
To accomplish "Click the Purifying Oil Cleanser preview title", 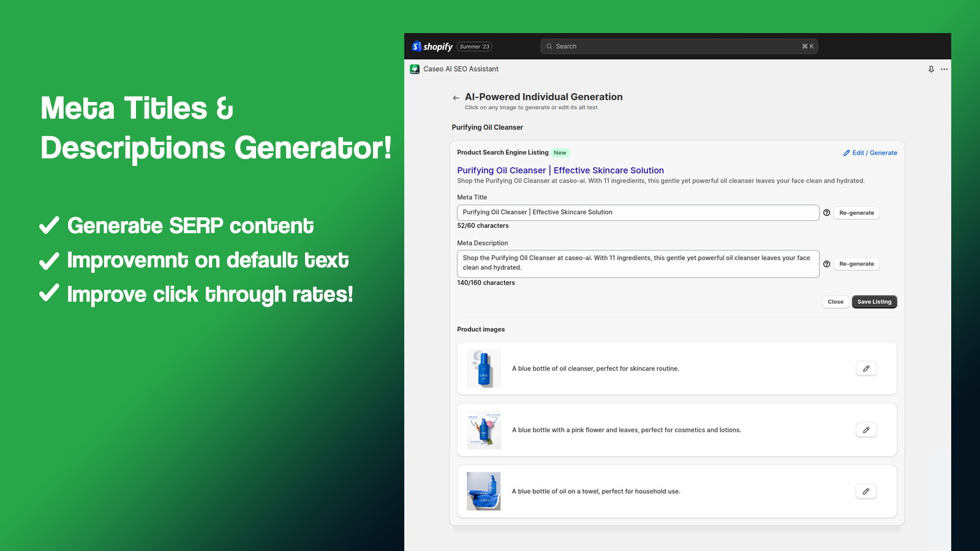I will [559, 170].
